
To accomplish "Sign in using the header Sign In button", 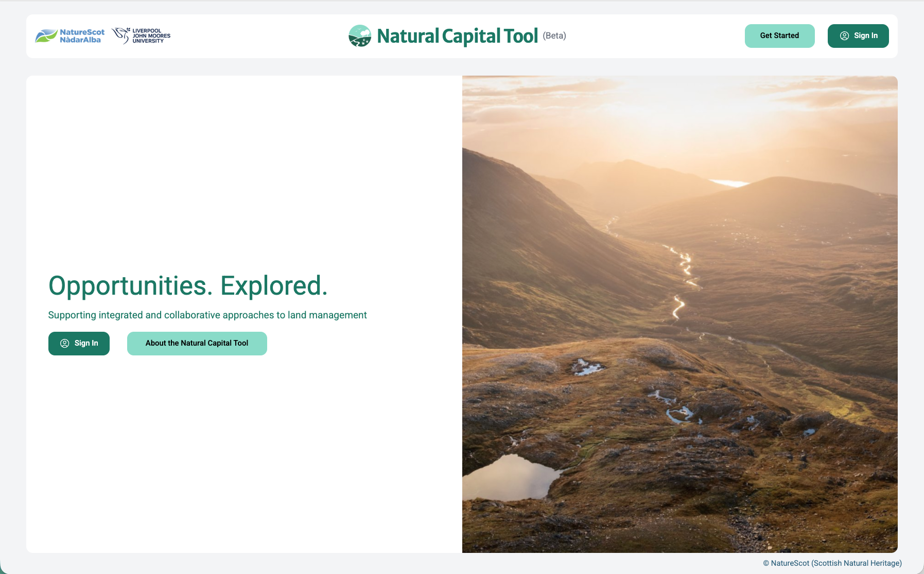I will point(858,35).
